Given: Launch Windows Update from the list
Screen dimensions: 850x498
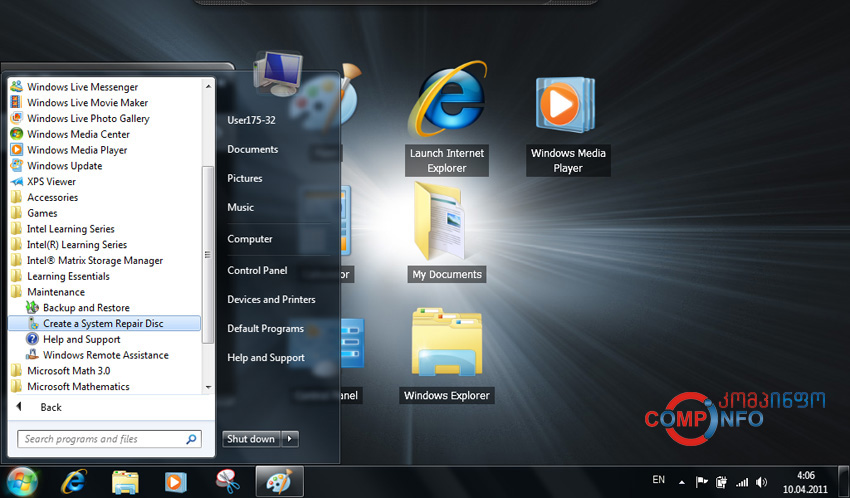Looking at the screenshot, I should click(65, 165).
